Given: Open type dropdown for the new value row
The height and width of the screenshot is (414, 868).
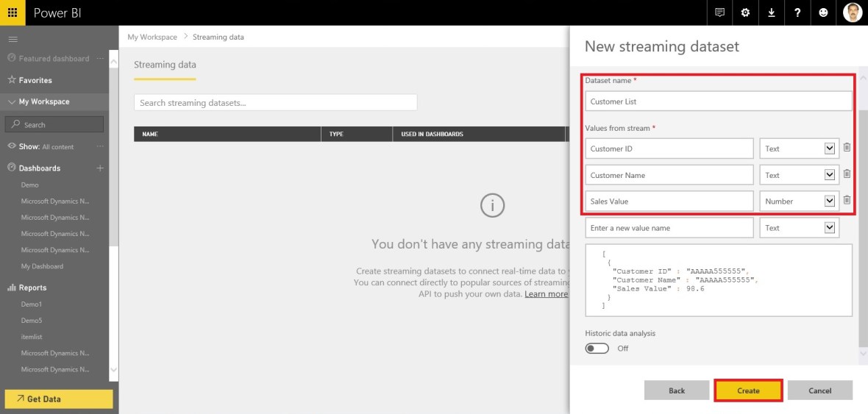Looking at the screenshot, I should (x=800, y=227).
